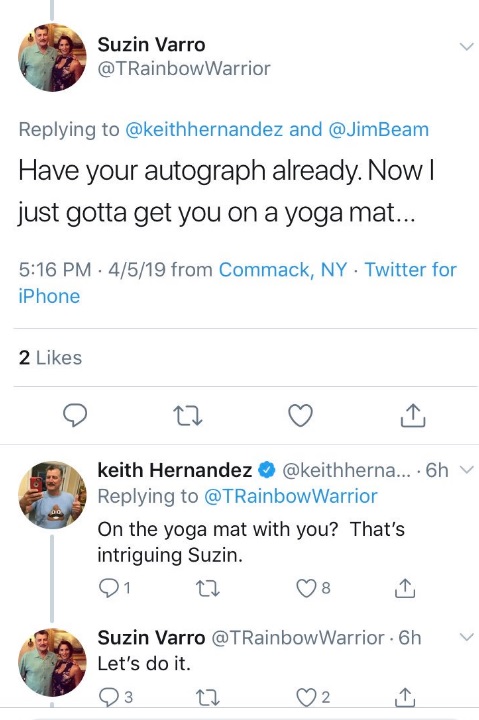Viewport: 479px width, 720px height.
Task: Reply to the "Let's do it." tweet
Action: coord(116,697)
